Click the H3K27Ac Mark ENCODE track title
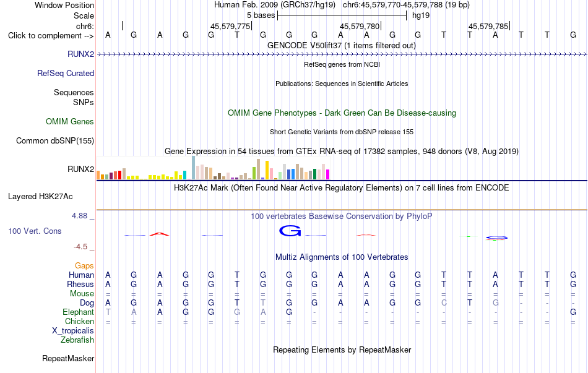The height and width of the screenshot is (373, 588). pyautogui.click(x=342, y=187)
